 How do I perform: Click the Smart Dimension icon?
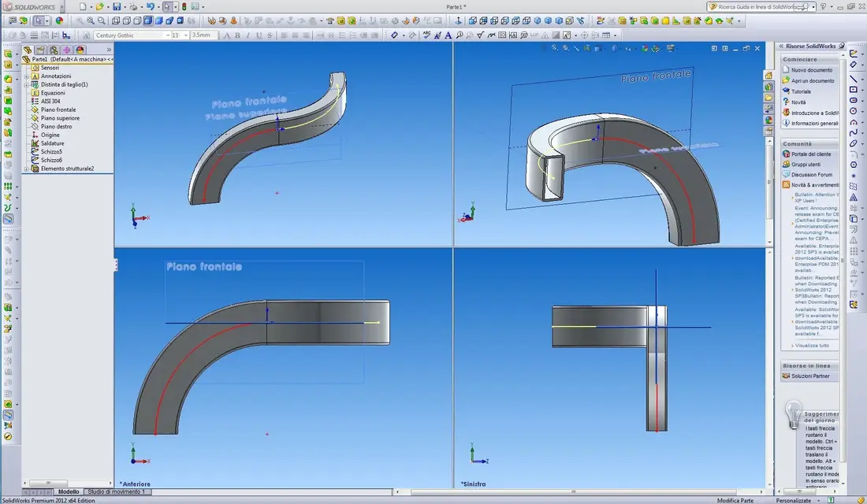point(394,35)
